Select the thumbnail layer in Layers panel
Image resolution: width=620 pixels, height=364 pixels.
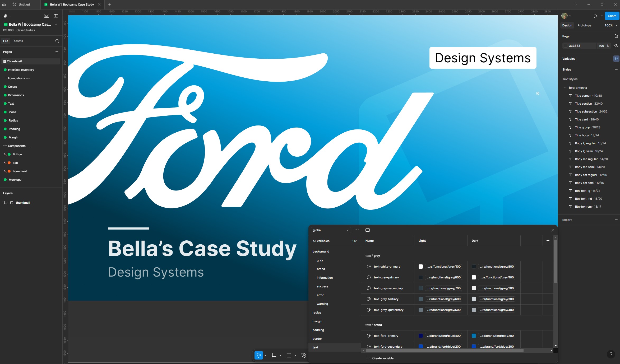(23, 203)
